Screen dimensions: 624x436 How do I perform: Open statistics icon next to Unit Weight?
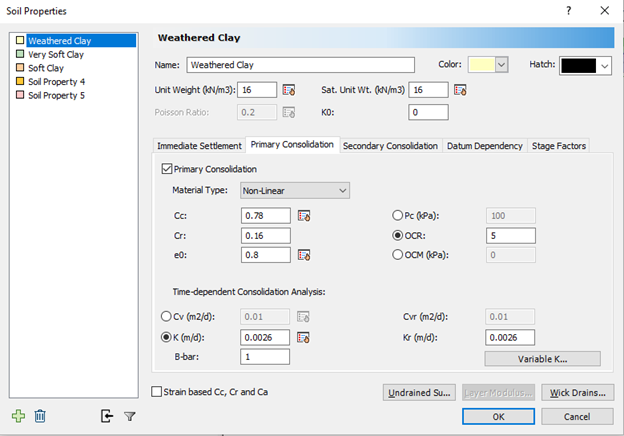[x=289, y=90]
